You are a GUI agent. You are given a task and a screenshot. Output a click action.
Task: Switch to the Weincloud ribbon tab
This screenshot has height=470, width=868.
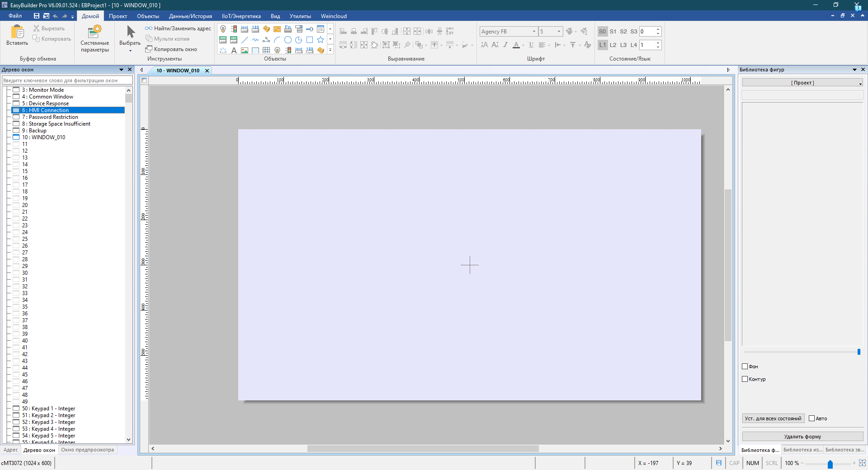pos(334,16)
